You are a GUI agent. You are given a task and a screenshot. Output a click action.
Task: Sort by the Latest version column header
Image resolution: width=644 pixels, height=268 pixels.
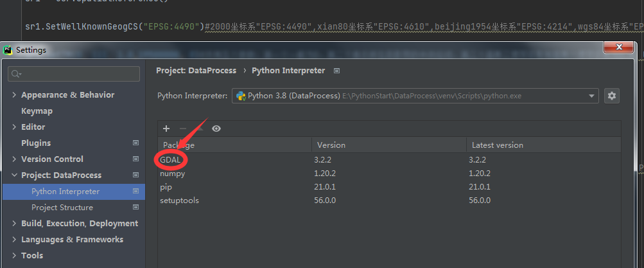point(543,145)
